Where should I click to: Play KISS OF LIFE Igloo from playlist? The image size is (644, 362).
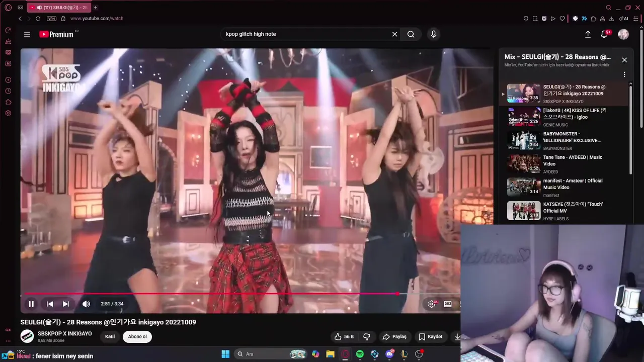click(563, 117)
